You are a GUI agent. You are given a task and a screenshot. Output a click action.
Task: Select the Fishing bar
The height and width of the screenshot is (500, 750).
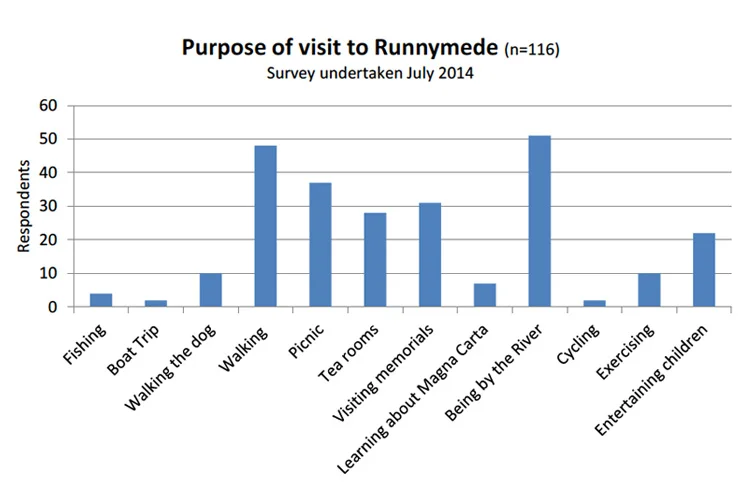coord(101,300)
